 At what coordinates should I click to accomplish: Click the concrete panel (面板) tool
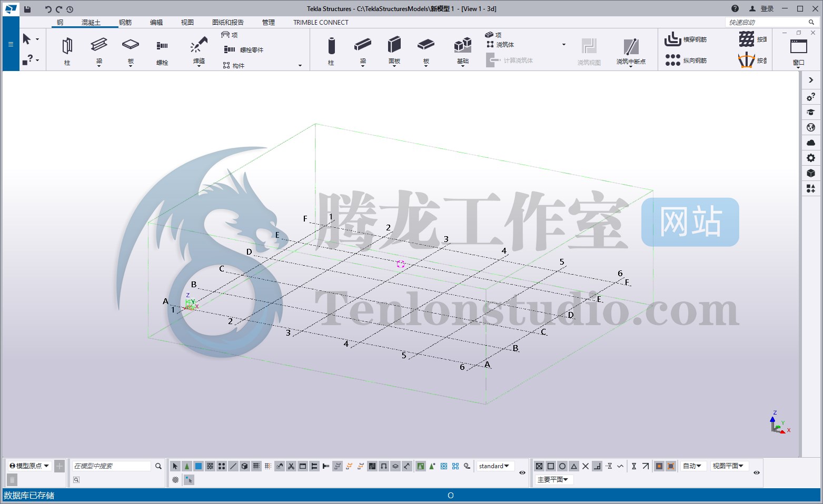click(394, 51)
